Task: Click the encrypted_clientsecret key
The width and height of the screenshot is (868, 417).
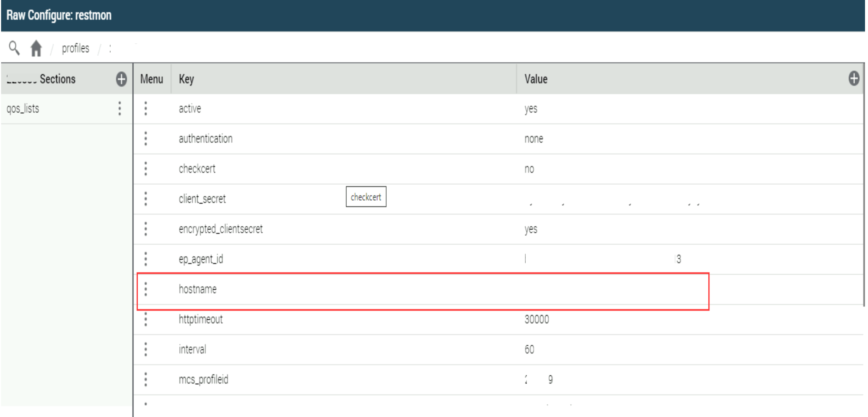Action: 221,229
